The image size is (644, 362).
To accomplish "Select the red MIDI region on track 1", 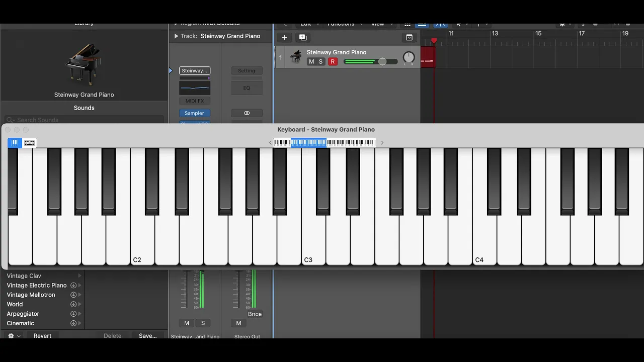I will point(427,57).
